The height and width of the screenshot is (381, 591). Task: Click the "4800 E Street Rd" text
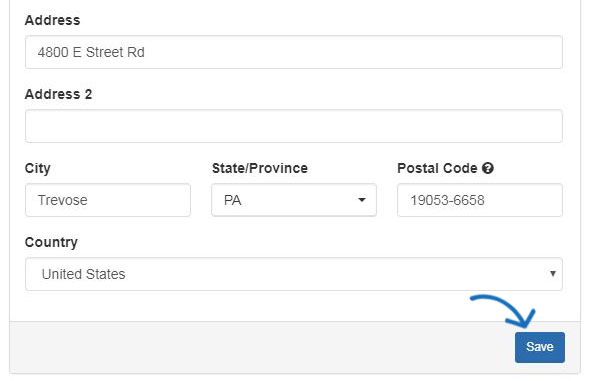tap(91, 52)
